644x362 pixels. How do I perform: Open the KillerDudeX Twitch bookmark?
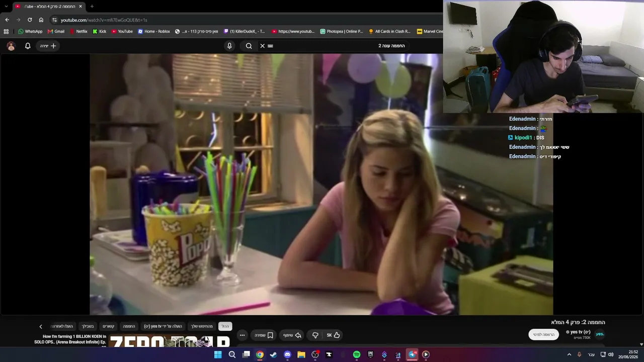point(244,31)
